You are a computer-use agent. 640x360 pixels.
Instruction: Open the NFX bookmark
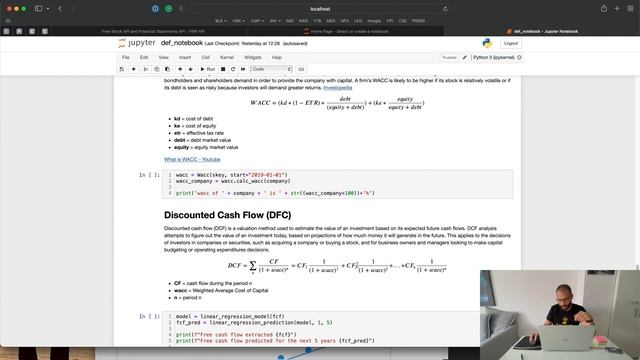(x=344, y=21)
